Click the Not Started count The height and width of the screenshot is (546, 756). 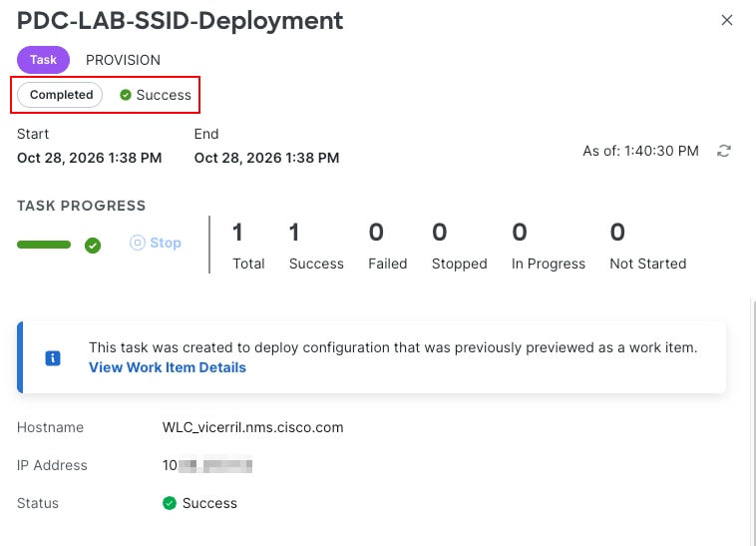point(617,233)
